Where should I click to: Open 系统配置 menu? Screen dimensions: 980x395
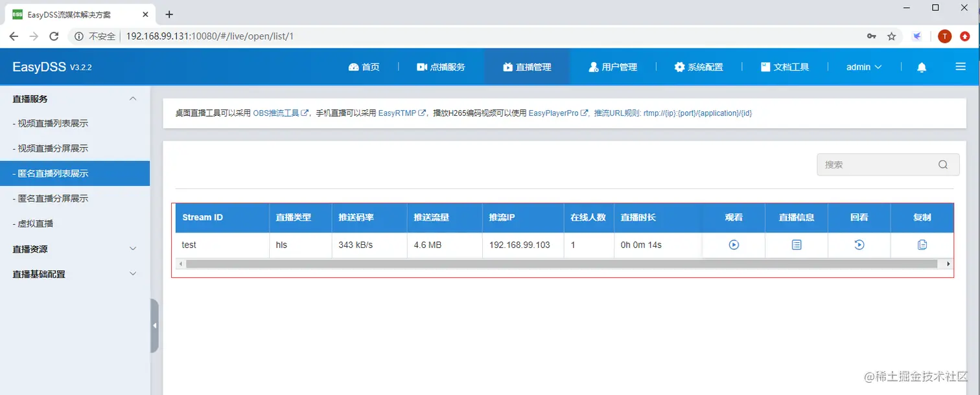point(698,67)
